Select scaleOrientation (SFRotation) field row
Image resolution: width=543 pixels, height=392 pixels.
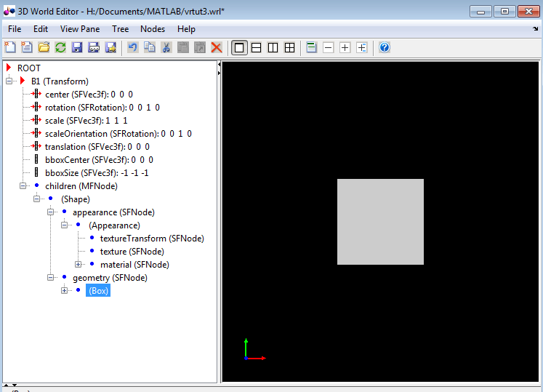pyautogui.click(x=118, y=134)
